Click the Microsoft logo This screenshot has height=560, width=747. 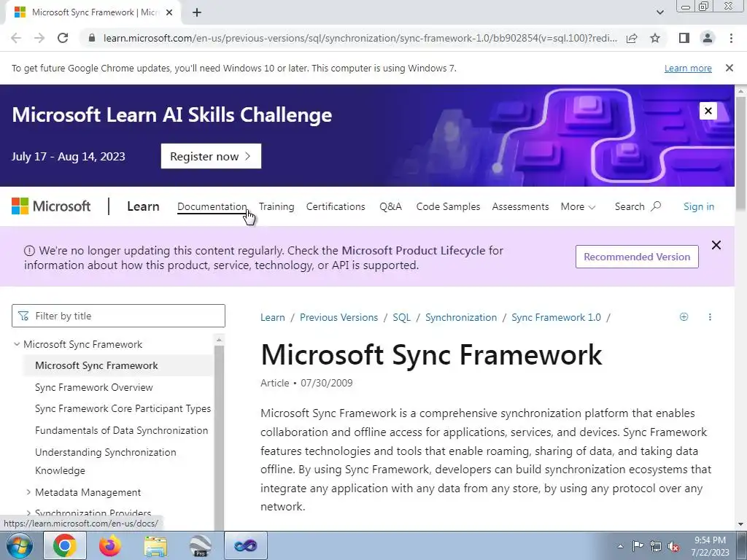tap(51, 206)
